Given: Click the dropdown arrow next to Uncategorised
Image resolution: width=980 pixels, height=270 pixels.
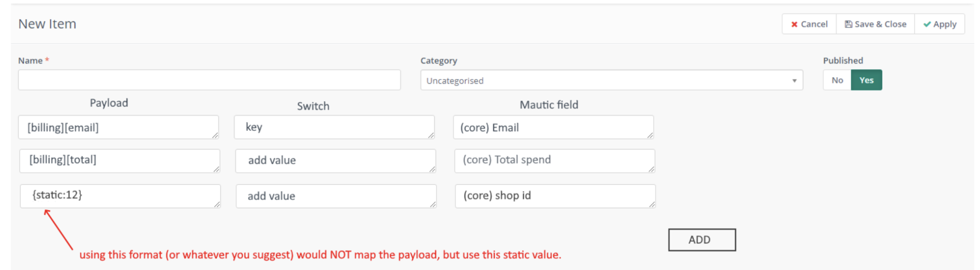Looking at the screenshot, I should [x=794, y=80].
